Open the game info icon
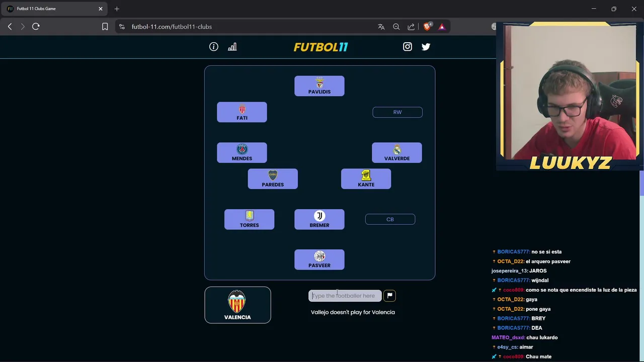Image resolution: width=644 pixels, height=362 pixels. point(214,47)
